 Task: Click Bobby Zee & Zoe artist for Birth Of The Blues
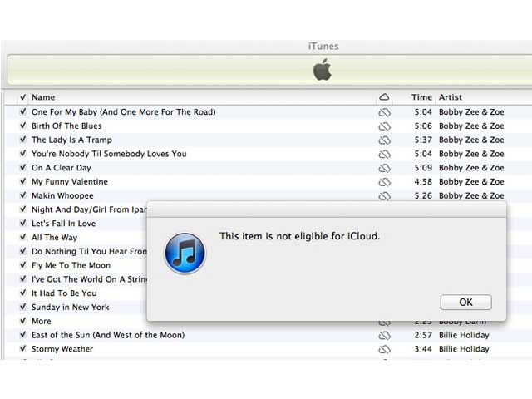click(471, 126)
